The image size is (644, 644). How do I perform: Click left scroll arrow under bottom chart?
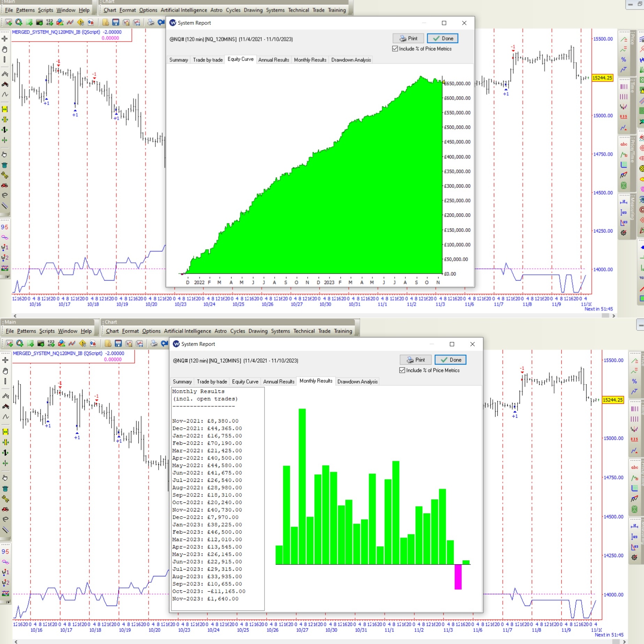(15, 641)
